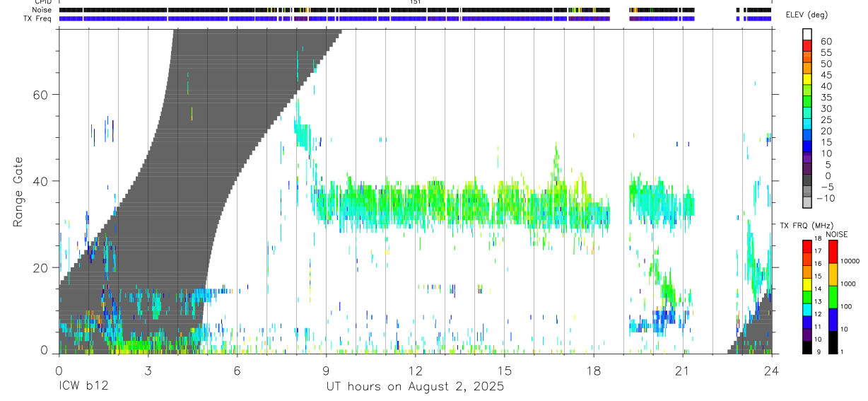
Task: Click the "30" label on ELEV scale
Action: [826, 109]
